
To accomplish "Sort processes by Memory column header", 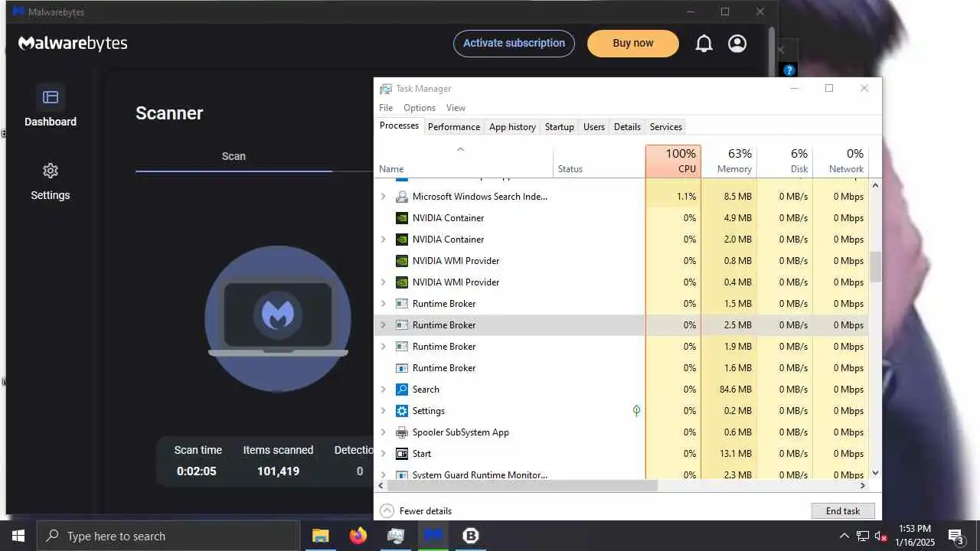I will [729, 161].
